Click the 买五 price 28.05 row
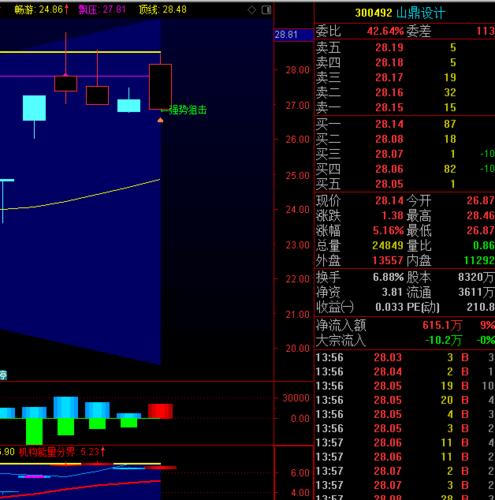This screenshot has width=495, height=500. click(x=405, y=184)
